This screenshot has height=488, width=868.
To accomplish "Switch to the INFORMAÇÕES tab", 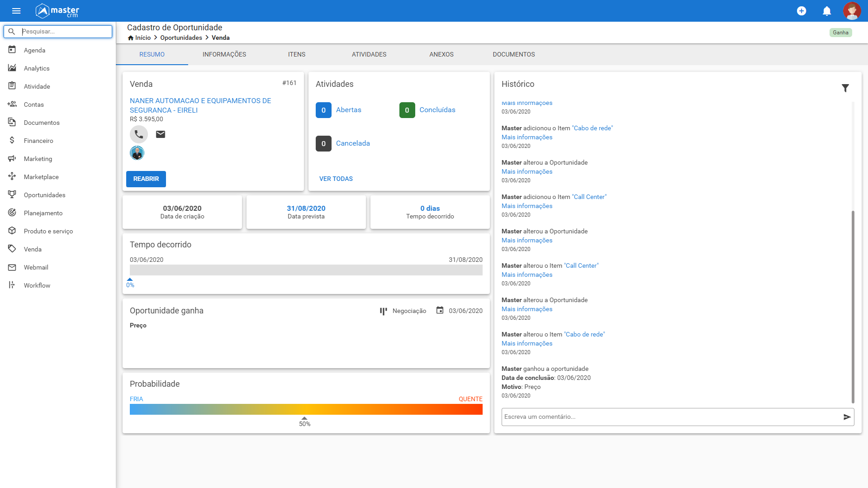I will tap(224, 54).
